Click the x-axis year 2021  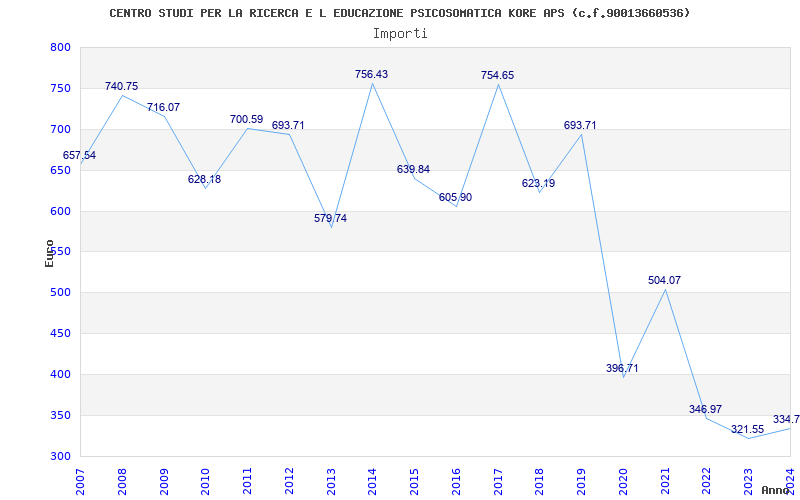pos(665,481)
